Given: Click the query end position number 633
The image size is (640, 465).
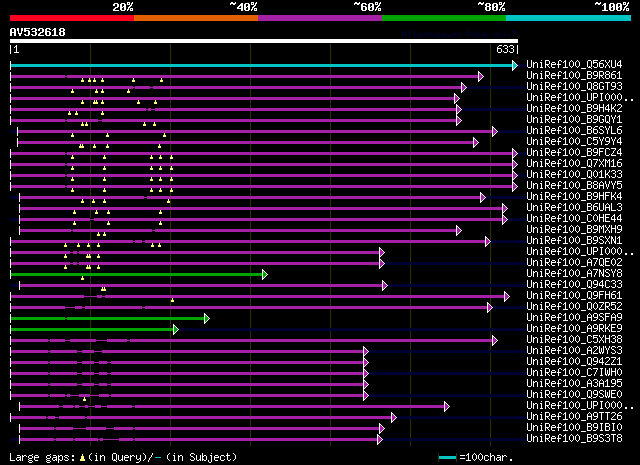Looking at the screenshot, I should [x=505, y=50].
